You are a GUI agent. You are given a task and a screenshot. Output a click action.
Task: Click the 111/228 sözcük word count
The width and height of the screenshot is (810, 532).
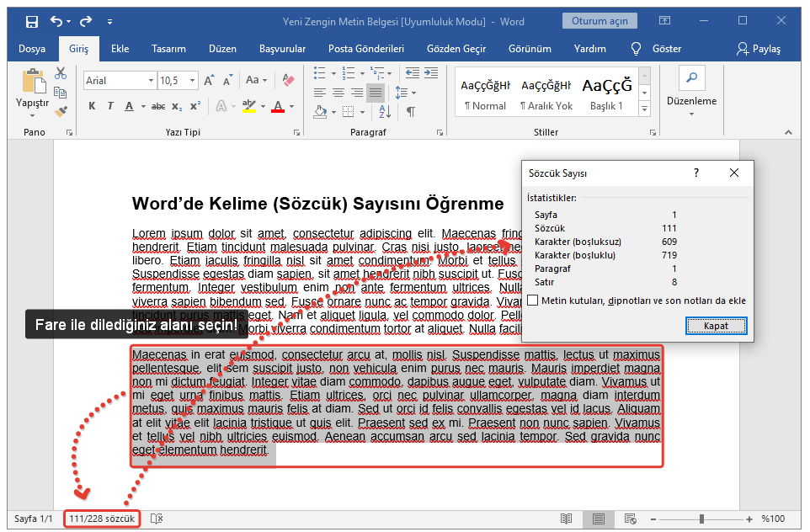pyautogui.click(x=102, y=519)
